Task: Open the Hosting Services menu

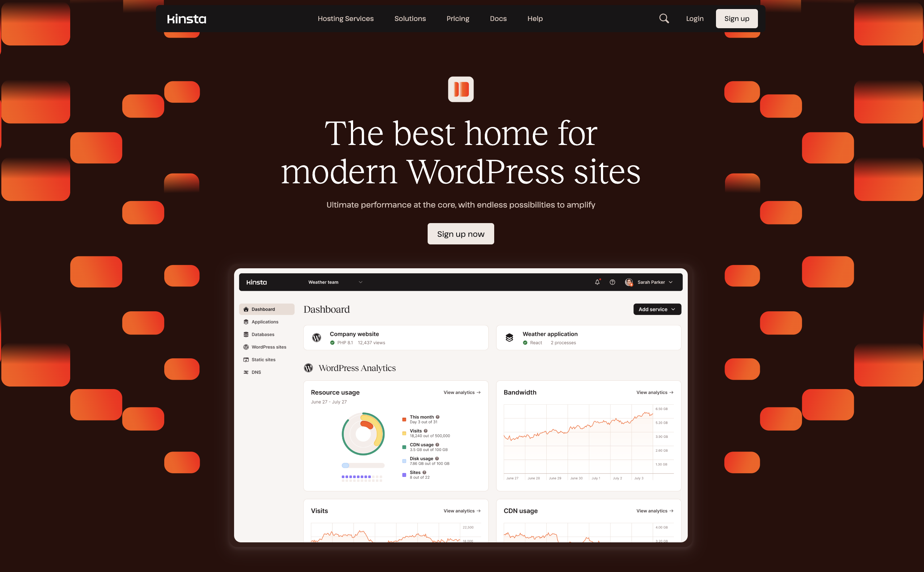Action: pyautogui.click(x=345, y=18)
